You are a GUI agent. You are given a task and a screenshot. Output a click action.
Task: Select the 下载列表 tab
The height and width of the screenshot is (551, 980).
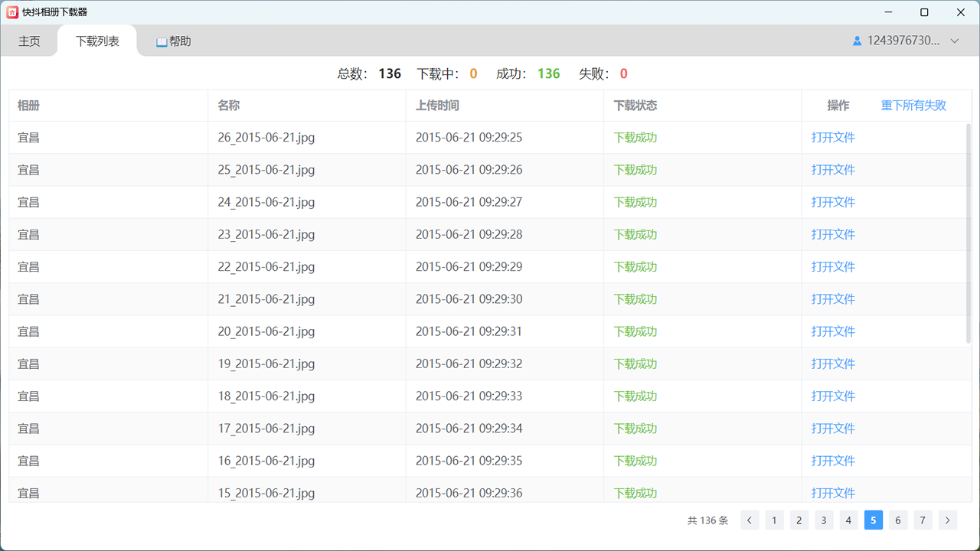pyautogui.click(x=97, y=41)
